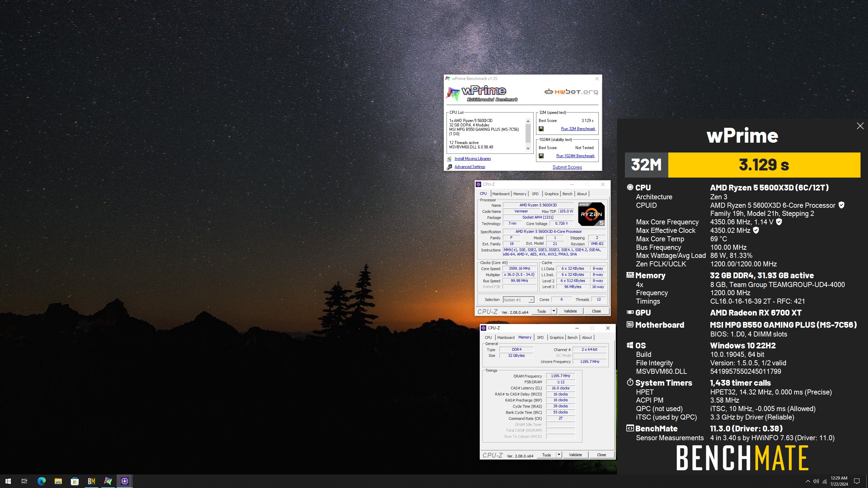
Task: Switch to BenchMate in the taskbar
Action: click(x=91, y=481)
